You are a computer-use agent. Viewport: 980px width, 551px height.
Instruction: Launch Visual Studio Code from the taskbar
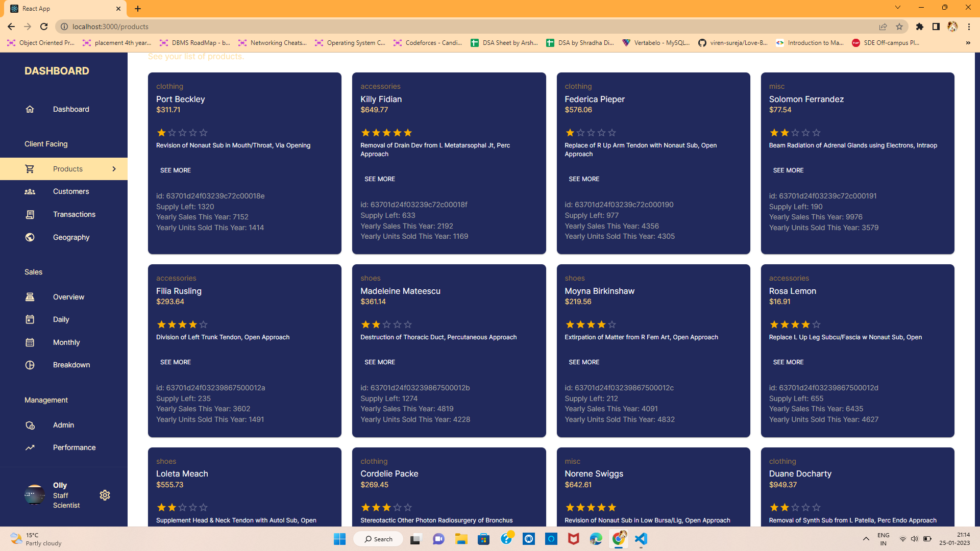point(641,539)
